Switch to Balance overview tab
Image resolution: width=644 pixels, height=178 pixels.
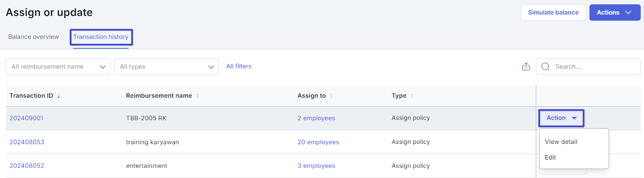point(33,37)
